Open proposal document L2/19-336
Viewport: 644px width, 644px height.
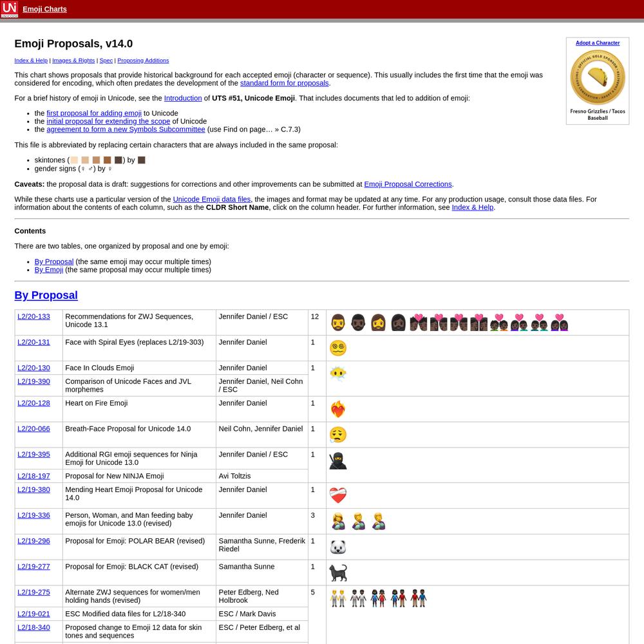33,515
